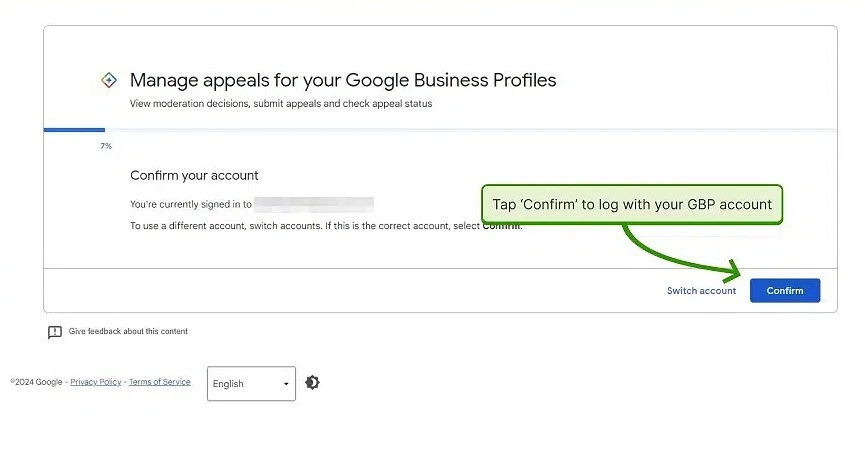This screenshot has height=453, width=865.
Task: Click the View moderation decisions subtitle
Action: point(281,104)
